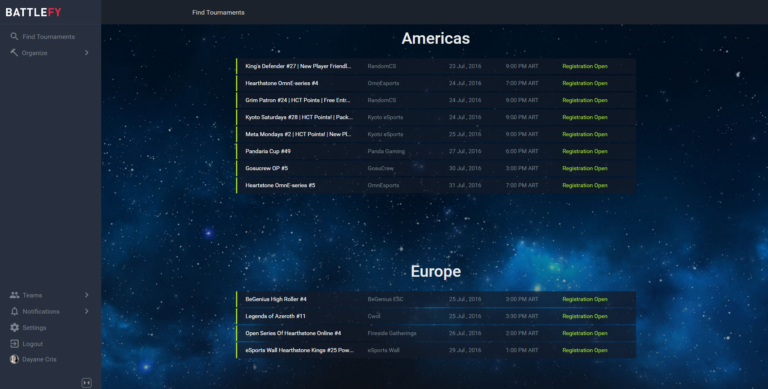Click eSports Wall organizer name
This screenshot has width=768, height=389.
coord(384,350)
